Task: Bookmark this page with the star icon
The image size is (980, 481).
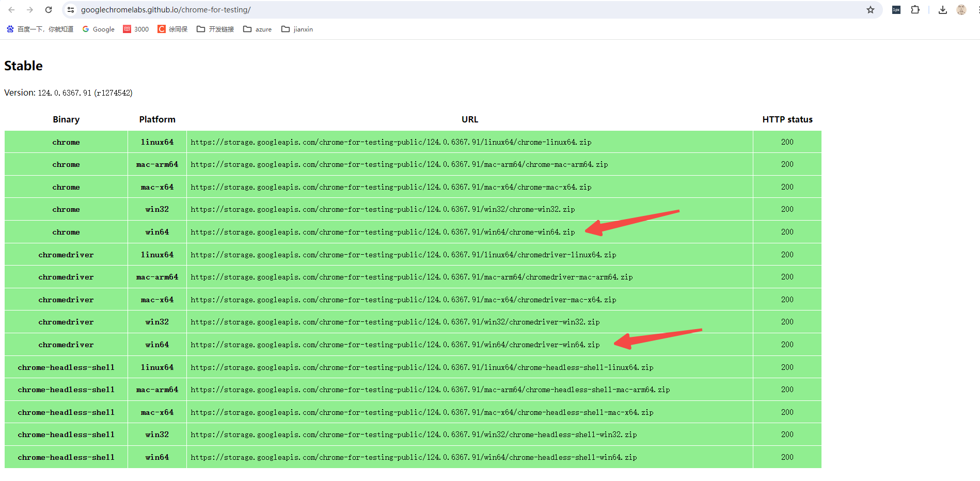Action: (871, 9)
